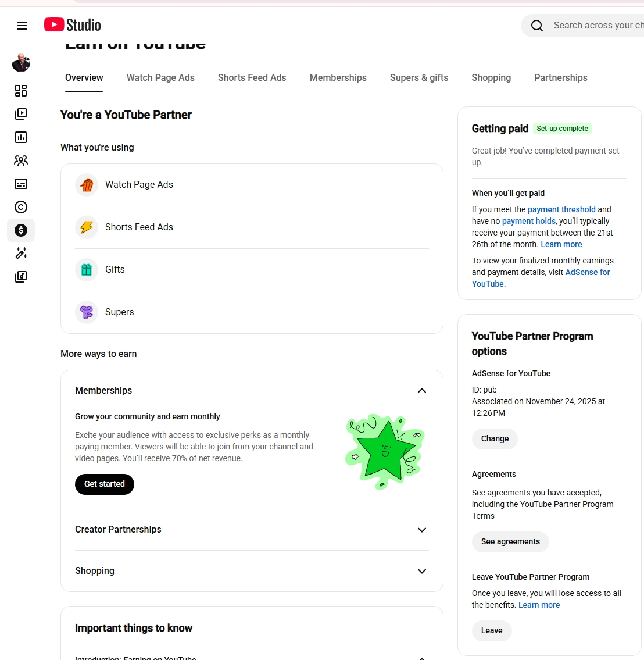Open the payment holds link
Image resolution: width=644 pixels, height=660 pixels.
[x=529, y=222]
